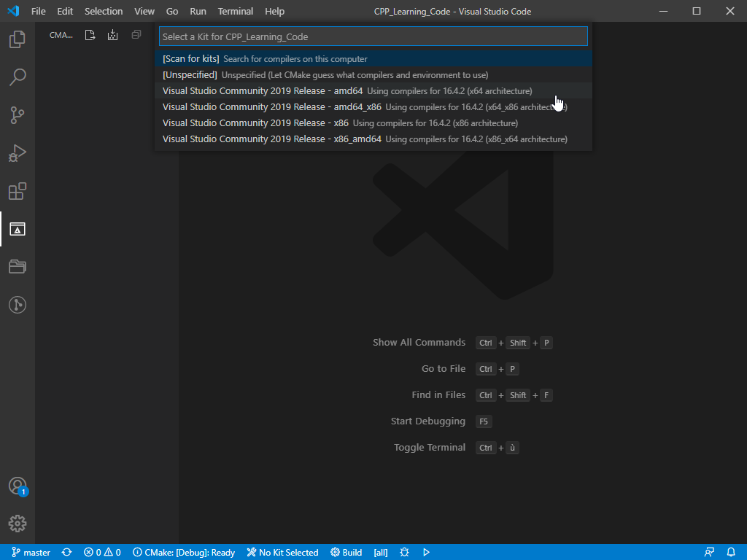
Task: Click the VS Code logo in title bar
Action: pos(13,11)
